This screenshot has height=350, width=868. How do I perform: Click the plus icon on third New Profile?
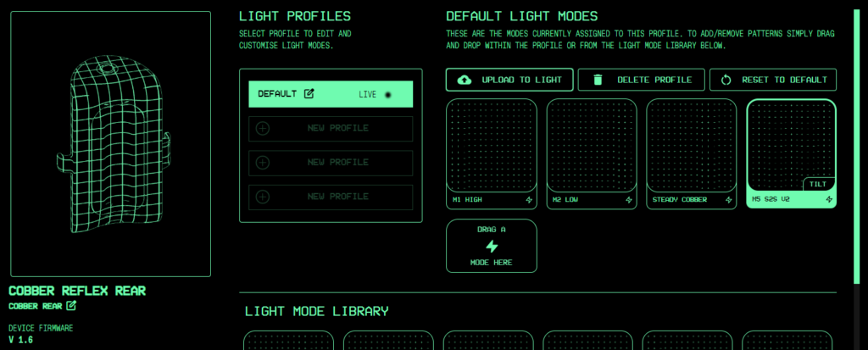coord(263,197)
